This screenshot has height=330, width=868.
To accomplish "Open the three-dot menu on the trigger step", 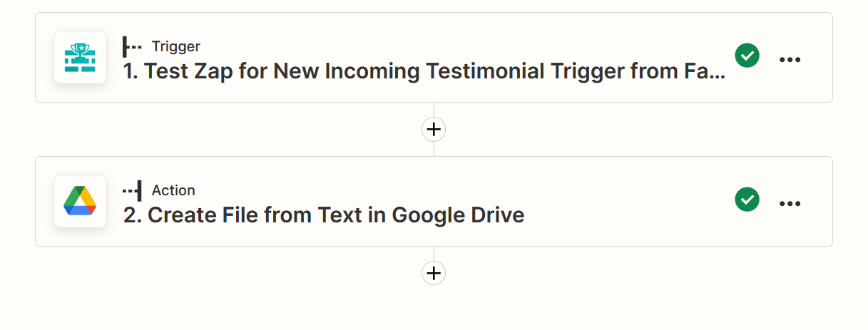I will 790,60.
